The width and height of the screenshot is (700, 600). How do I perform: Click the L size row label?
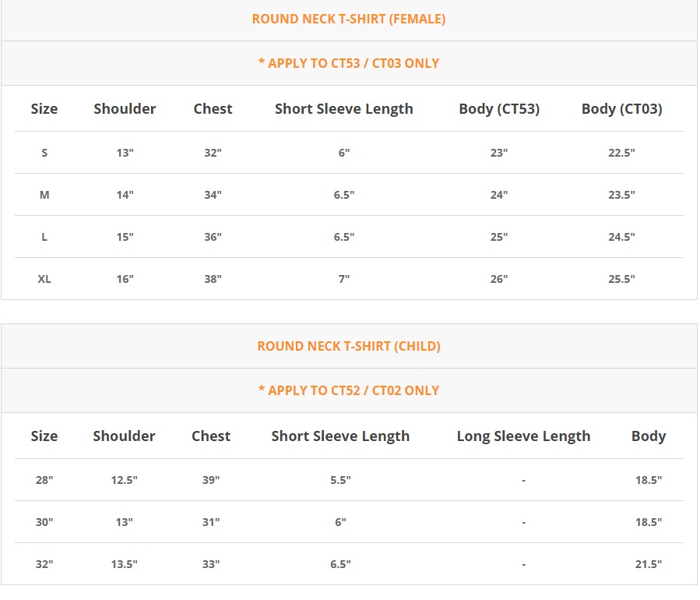click(44, 237)
